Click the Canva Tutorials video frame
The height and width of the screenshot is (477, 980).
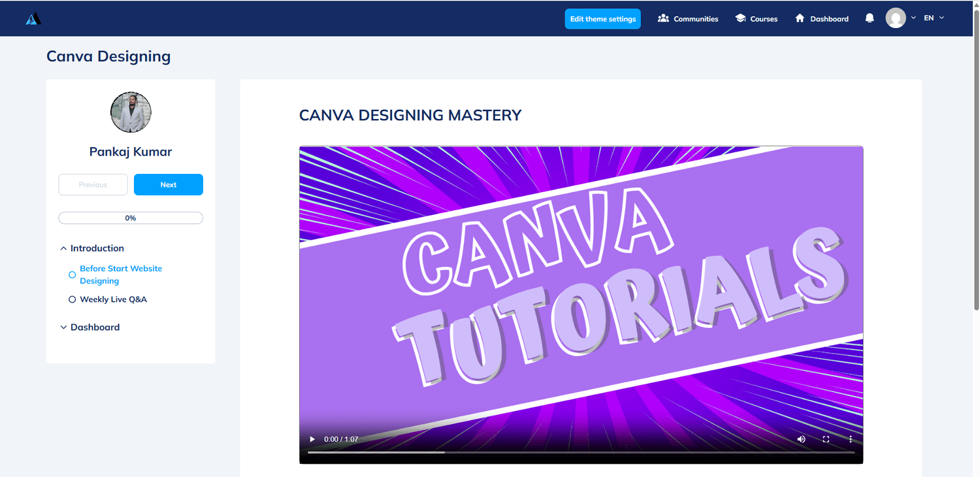581,304
